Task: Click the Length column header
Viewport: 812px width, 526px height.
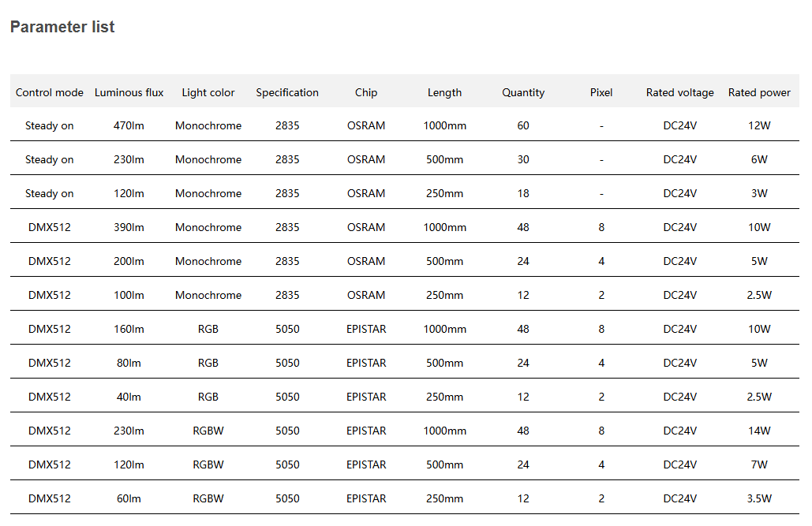Action: pos(445,92)
